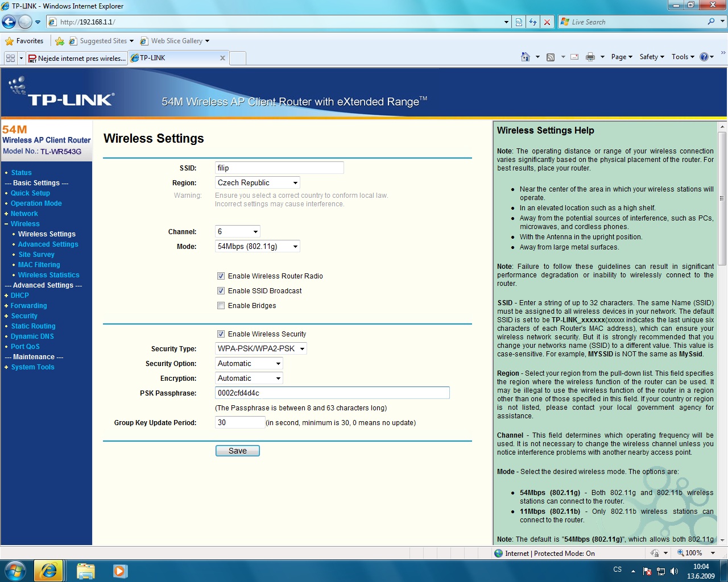The height and width of the screenshot is (582, 728).
Task: Open the Mode dropdown 54Mbps (802.11g)
Action: tap(258, 247)
